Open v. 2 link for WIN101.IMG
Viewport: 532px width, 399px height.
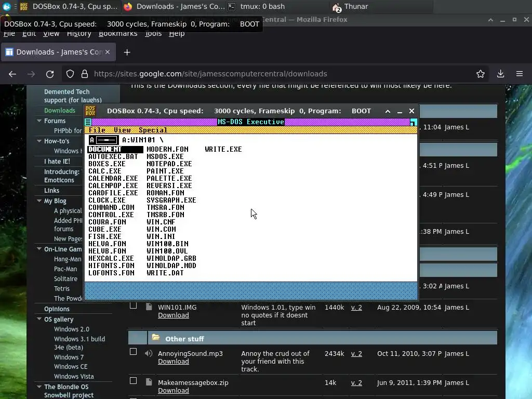(x=356, y=308)
